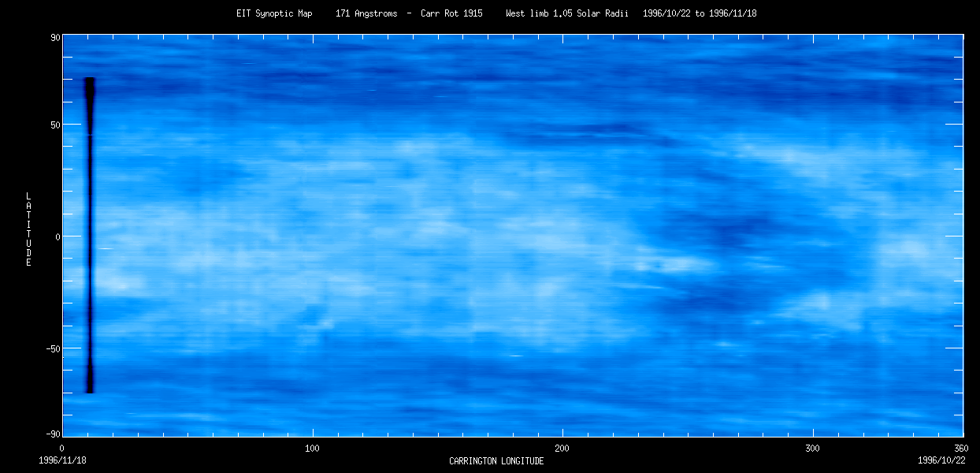Click the 50 latitude tick label
Image resolution: width=980 pixels, height=473 pixels.
click(x=55, y=125)
